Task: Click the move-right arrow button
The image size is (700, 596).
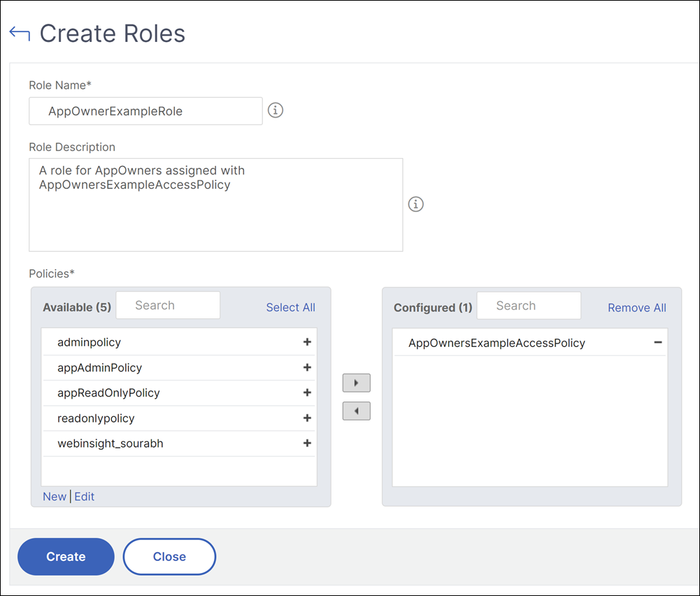Action: (x=356, y=383)
